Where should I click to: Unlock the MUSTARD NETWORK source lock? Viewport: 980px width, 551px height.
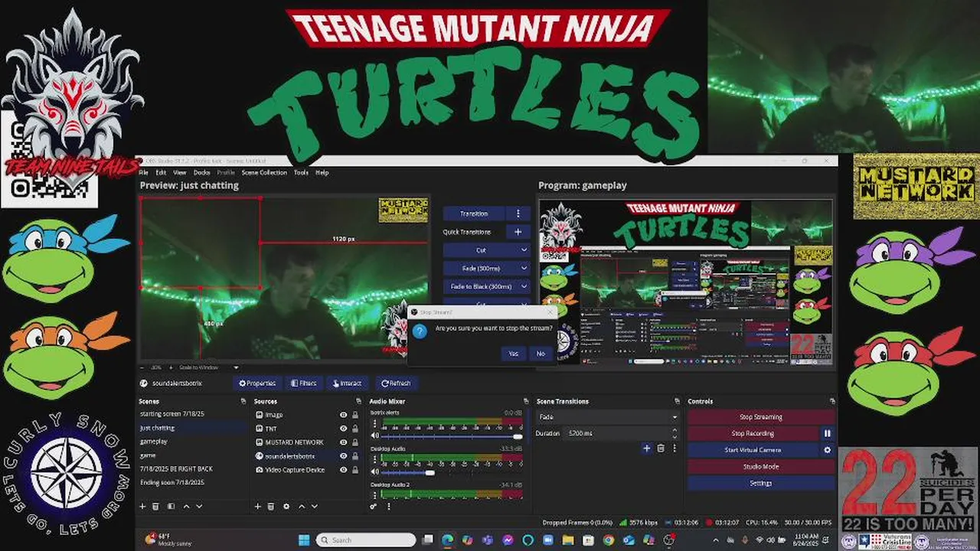pyautogui.click(x=355, y=442)
